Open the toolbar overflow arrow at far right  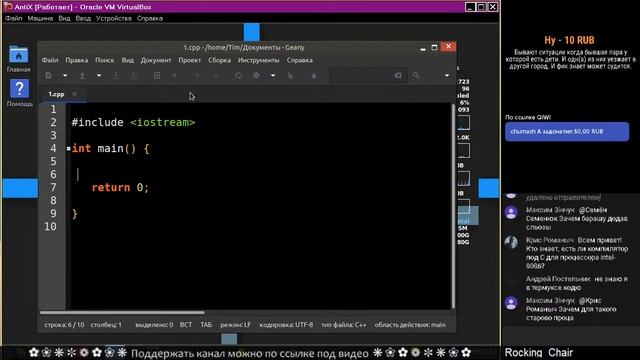pyautogui.click(x=447, y=76)
